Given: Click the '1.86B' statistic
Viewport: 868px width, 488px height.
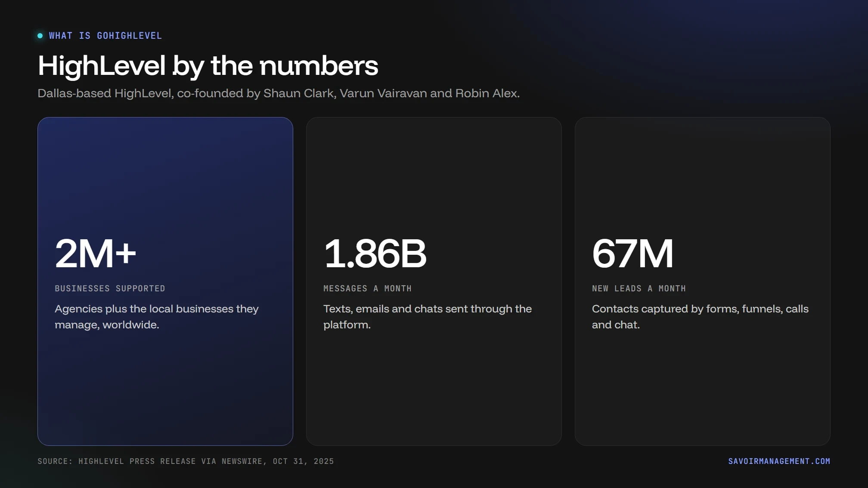Looking at the screenshot, I should pyautogui.click(x=375, y=253).
